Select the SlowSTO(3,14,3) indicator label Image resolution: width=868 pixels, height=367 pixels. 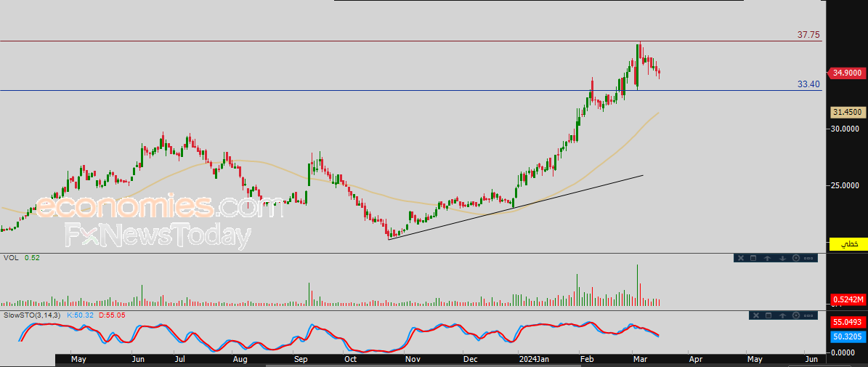coord(33,315)
